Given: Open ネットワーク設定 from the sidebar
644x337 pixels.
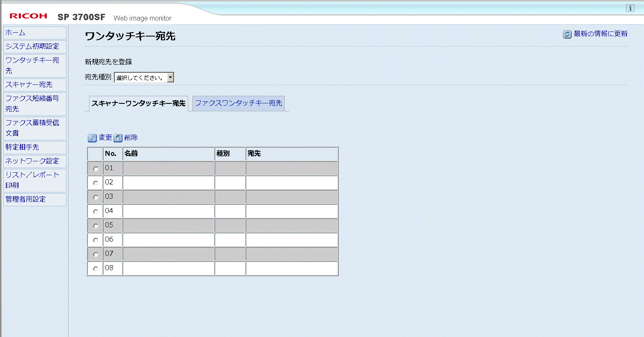Looking at the screenshot, I should (x=28, y=161).
